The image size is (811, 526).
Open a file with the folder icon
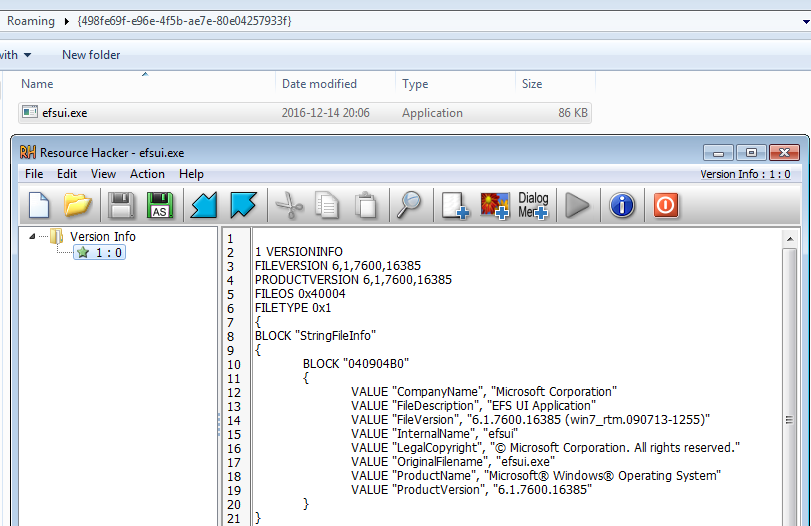click(x=78, y=206)
